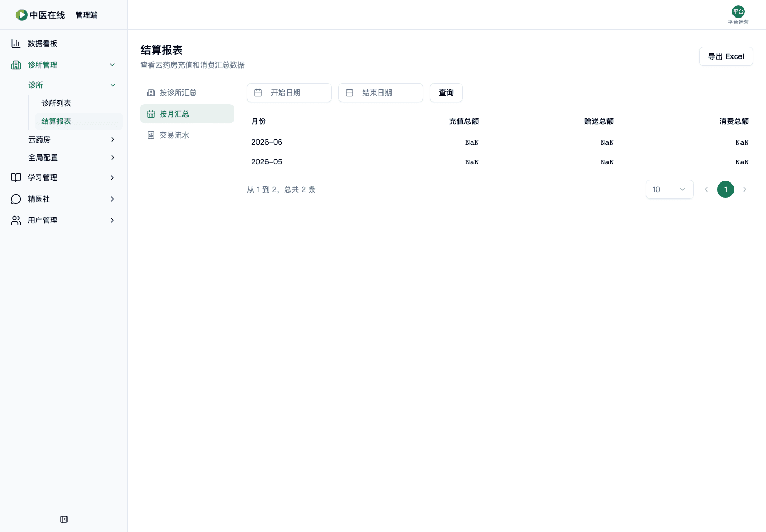766x532 pixels.
Task: Click the 按诊所汇总 clinic icon
Action: [x=151, y=93]
